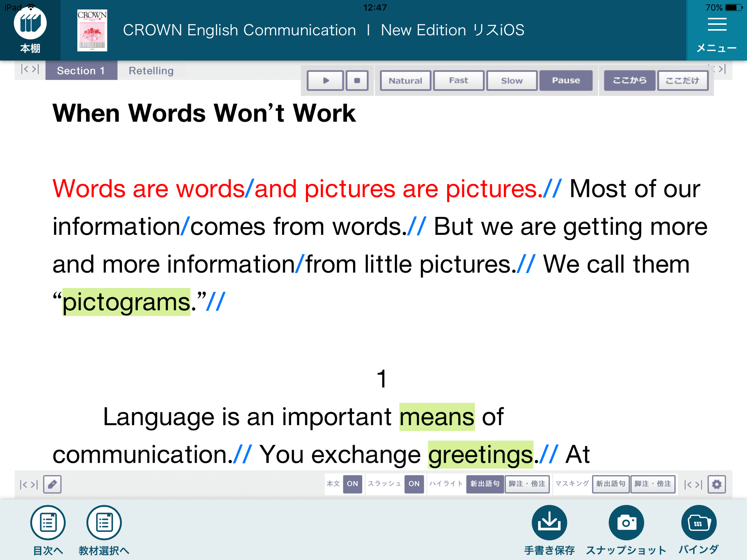The height and width of the screenshot is (560, 747).
Task: Go to 目次へ table of contents
Action: [48, 530]
